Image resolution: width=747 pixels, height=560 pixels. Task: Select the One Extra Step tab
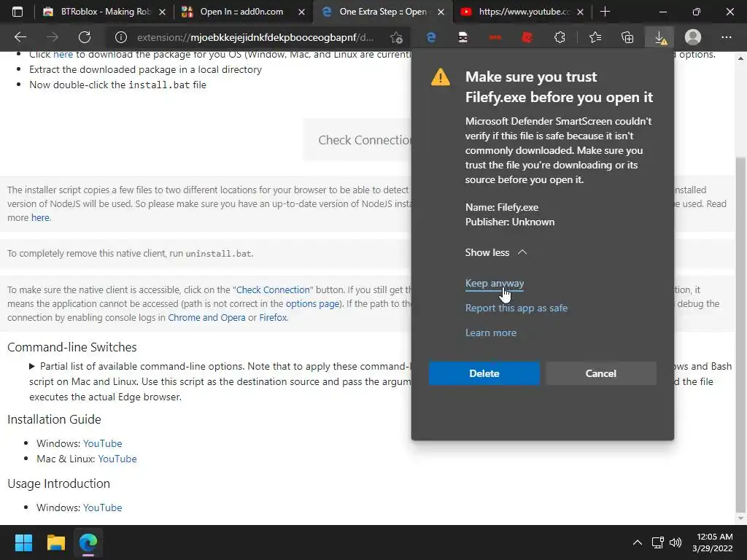click(x=381, y=12)
